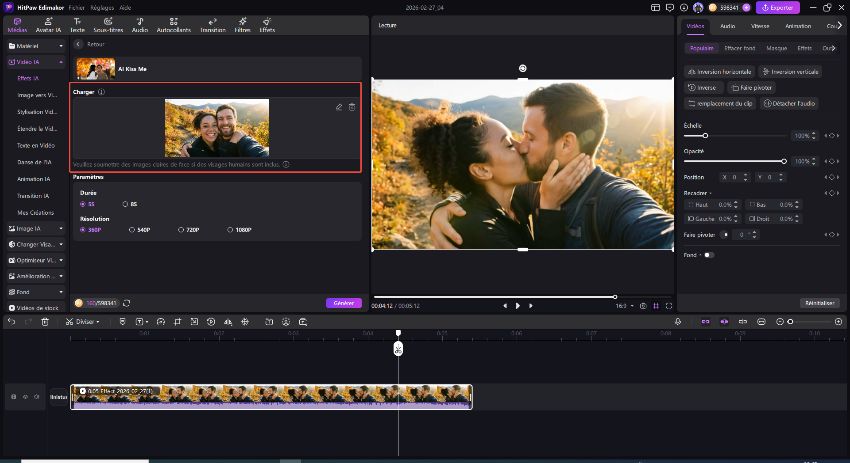Select the 360P resolution option
The image size is (850, 463).
coord(83,230)
